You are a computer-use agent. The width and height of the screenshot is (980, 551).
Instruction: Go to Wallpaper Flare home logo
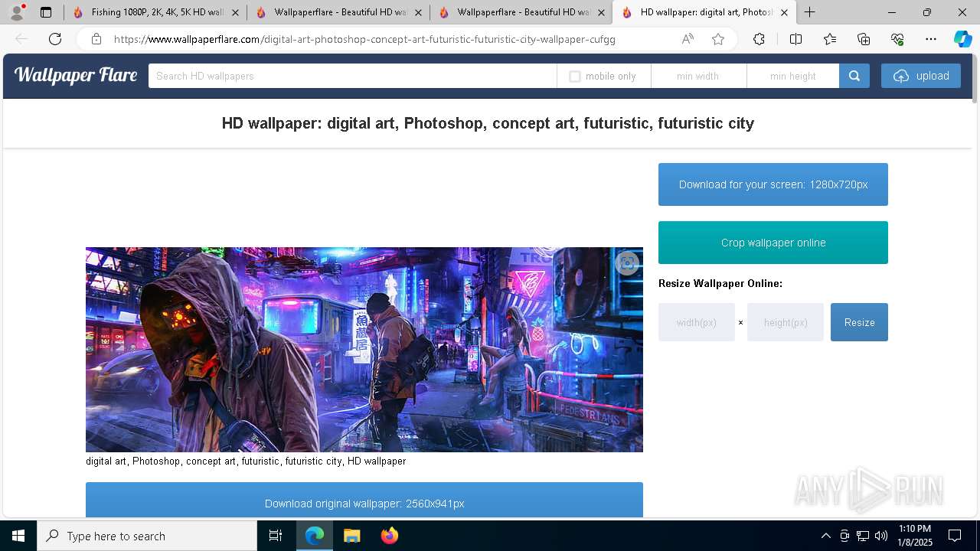click(x=76, y=75)
